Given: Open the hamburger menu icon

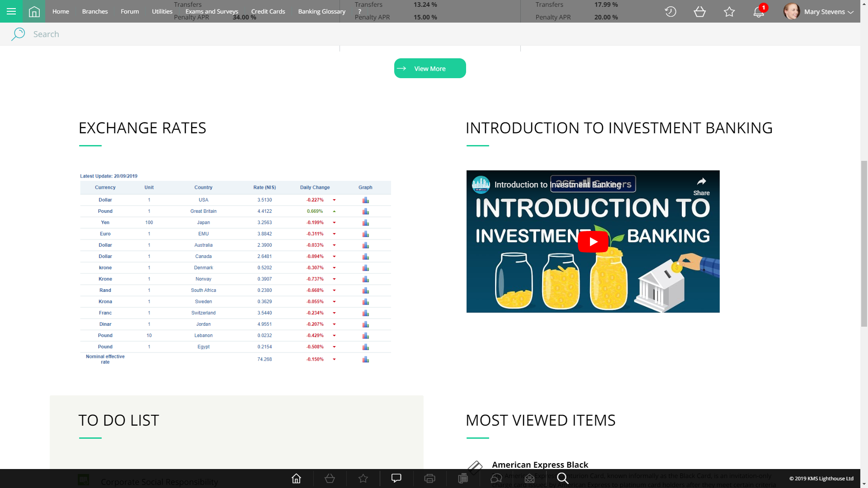Looking at the screenshot, I should pos(11,11).
